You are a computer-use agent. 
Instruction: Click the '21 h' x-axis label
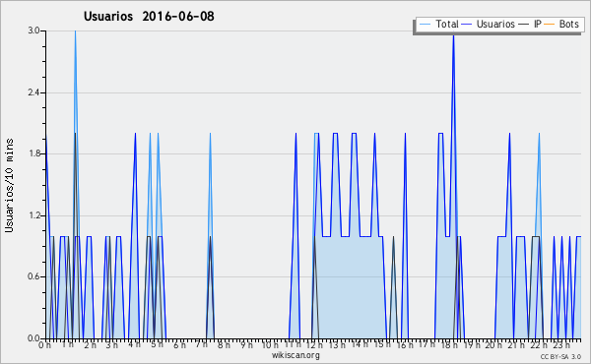516,344
